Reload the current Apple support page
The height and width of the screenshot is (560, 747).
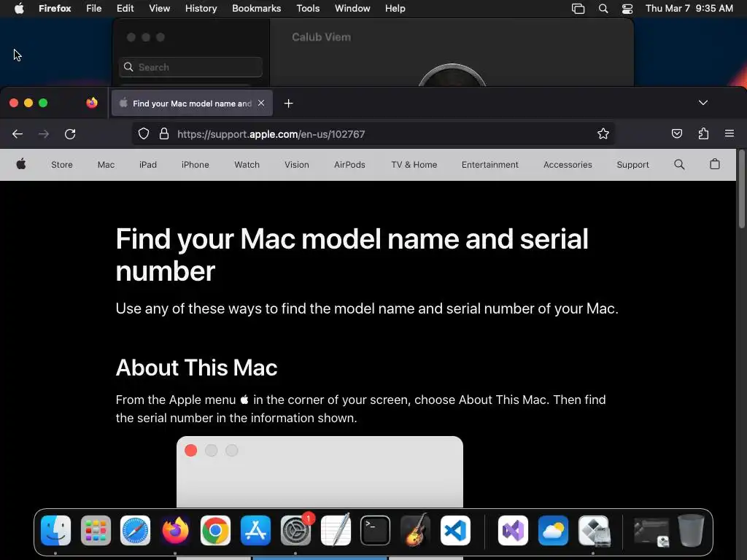tap(70, 134)
